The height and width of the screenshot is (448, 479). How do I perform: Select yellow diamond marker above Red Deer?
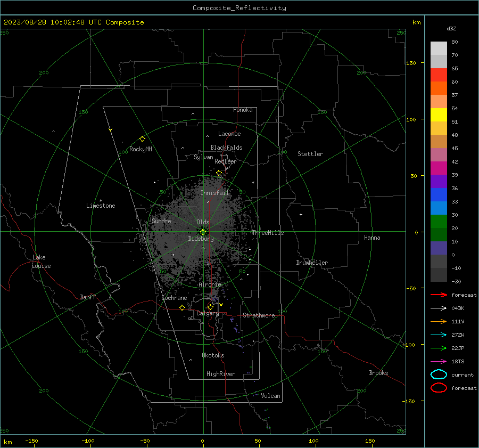(219, 173)
